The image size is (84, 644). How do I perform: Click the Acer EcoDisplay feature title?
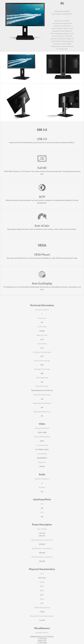pyautogui.click(x=42, y=283)
